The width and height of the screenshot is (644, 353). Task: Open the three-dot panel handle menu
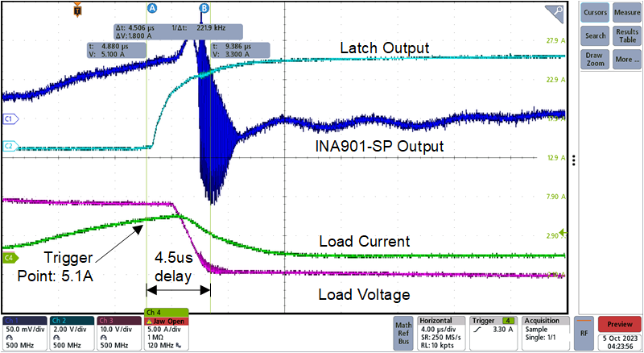pyautogui.click(x=574, y=160)
